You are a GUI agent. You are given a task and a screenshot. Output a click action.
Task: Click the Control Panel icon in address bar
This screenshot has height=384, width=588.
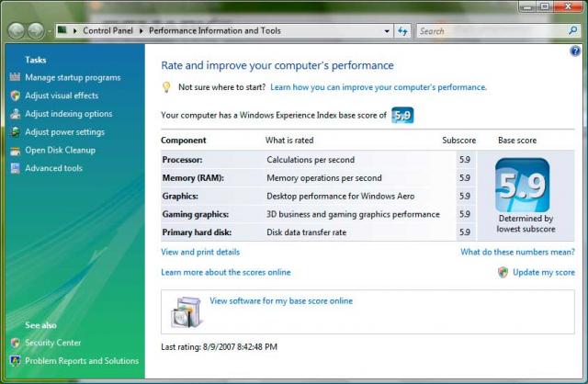(x=62, y=30)
